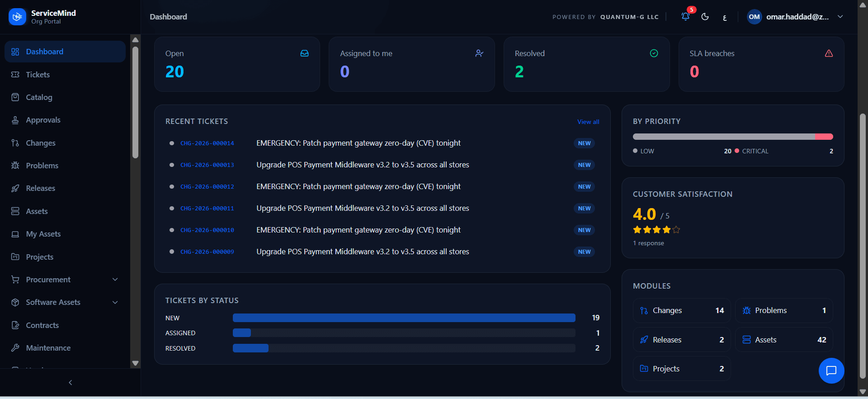Open the Assets module card
The image size is (868, 399).
pyautogui.click(x=784, y=340)
